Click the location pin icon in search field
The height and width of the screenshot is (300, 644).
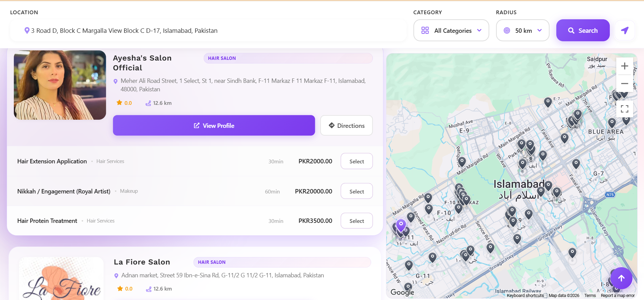click(x=27, y=30)
